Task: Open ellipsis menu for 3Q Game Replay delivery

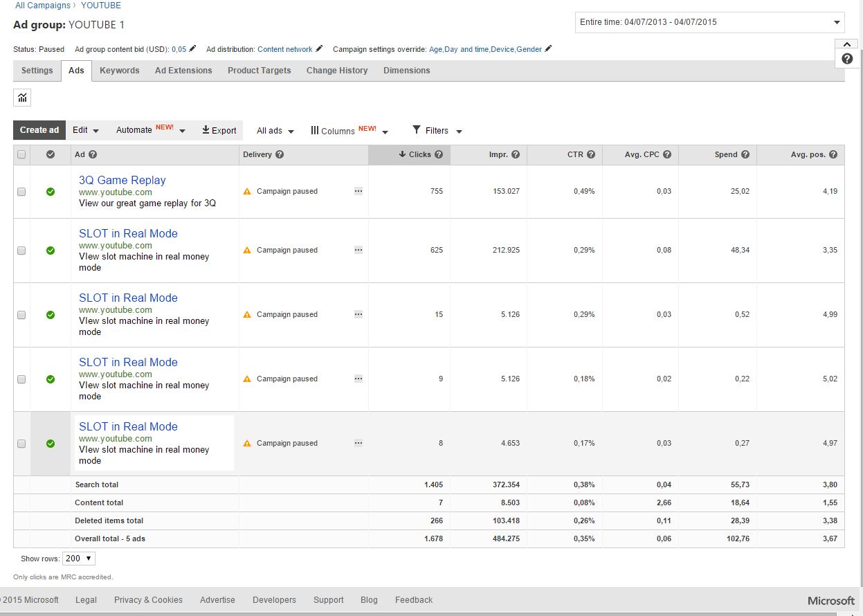Action: click(358, 191)
